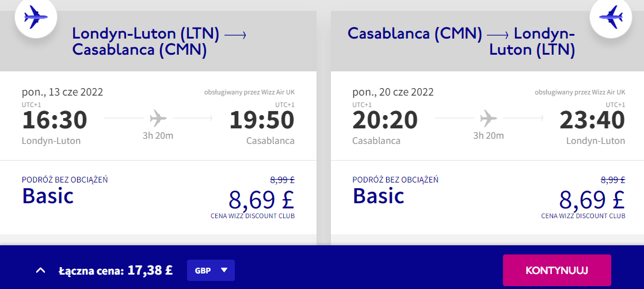Click the gray plane icon on return flight timeline
This screenshot has height=289, width=644.
click(489, 119)
